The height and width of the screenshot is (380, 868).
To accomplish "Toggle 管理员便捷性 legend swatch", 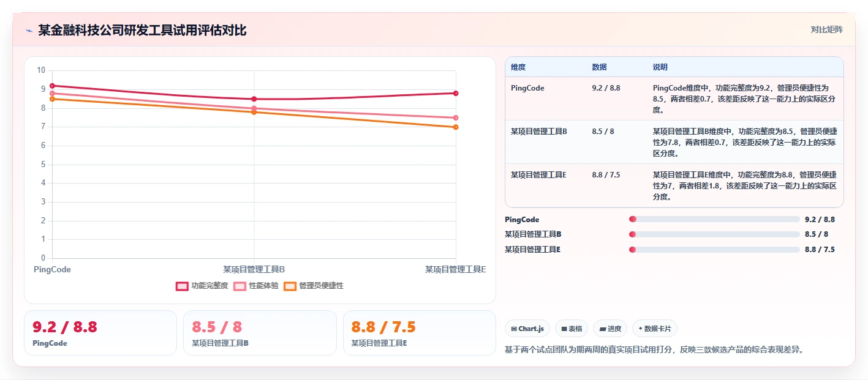I will pos(290,286).
